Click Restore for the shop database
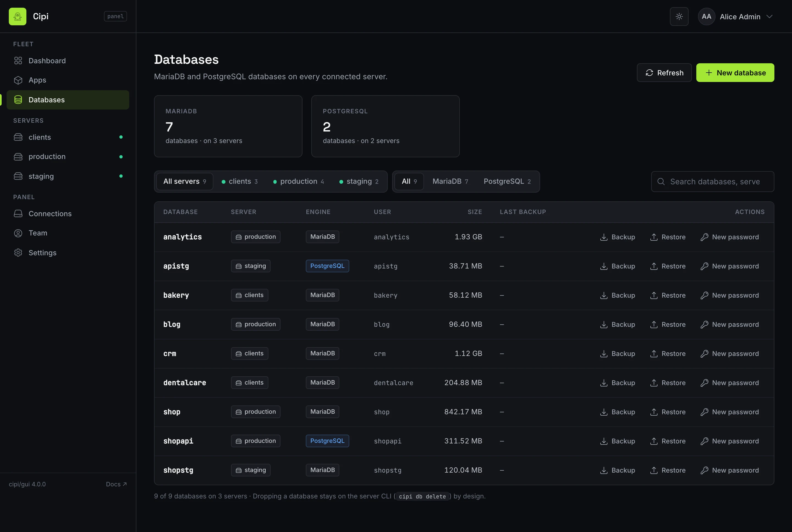The height and width of the screenshot is (532, 792). 667,412
